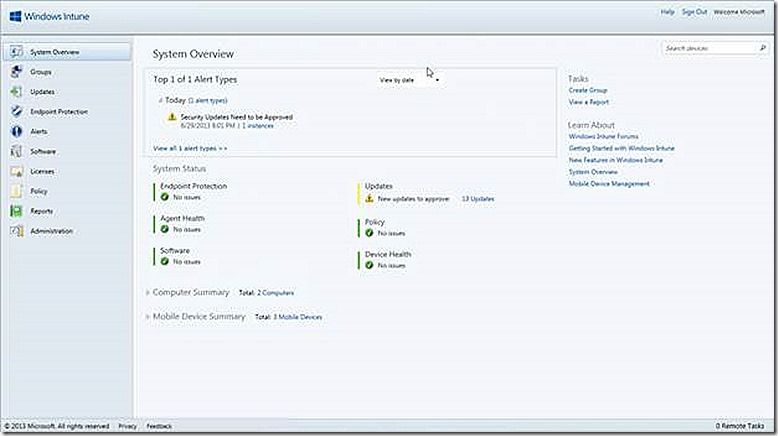This screenshot has height=436, width=778.
Task: Click the Feedback footer link
Action: click(x=159, y=426)
